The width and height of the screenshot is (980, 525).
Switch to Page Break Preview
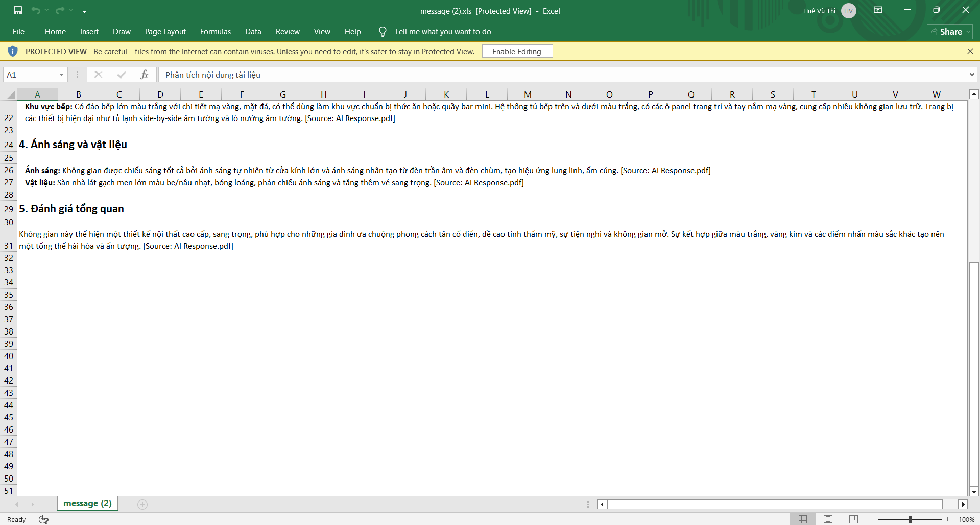853,519
